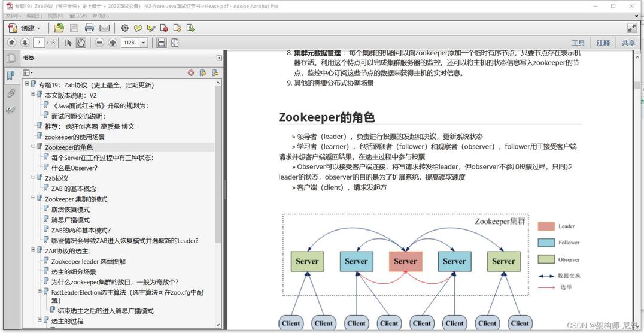Collapse the Zab协议 bookmark node
The height and width of the screenshot is (333, 644).
34,177
